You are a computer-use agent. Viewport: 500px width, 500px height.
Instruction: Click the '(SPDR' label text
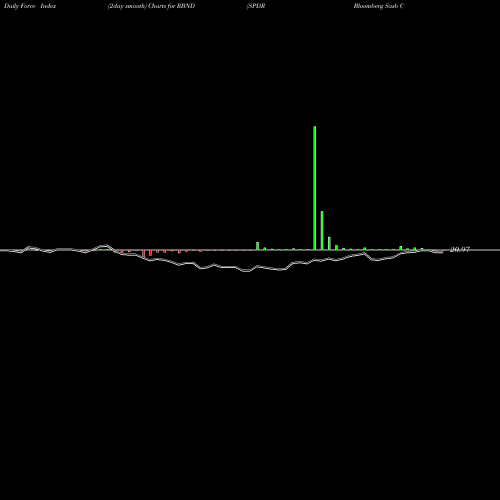coord(256,6)
